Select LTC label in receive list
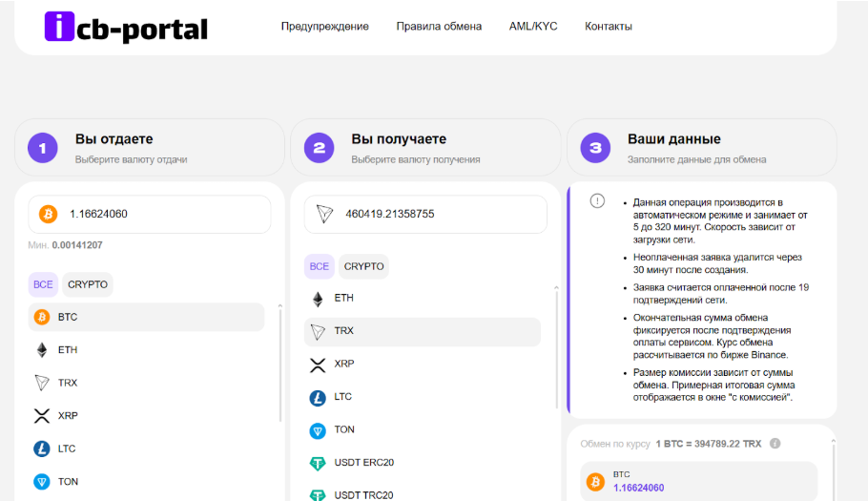The width and height of the screenshot is (868, 501). tap(342, 396)
